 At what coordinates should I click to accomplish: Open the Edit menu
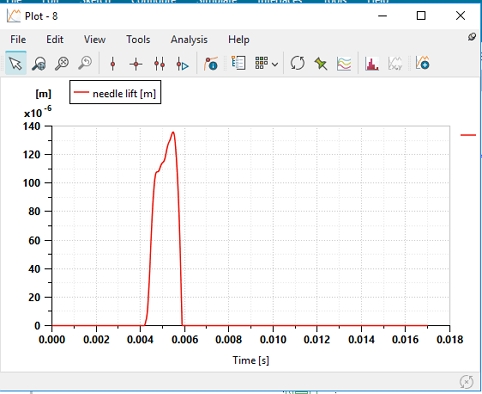[x=55, y=39]
